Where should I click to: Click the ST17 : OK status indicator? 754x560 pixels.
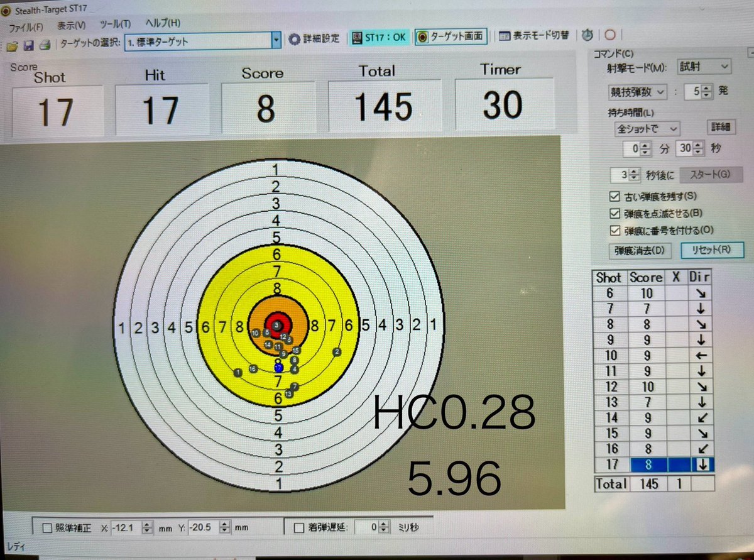(x=378, y=37)
